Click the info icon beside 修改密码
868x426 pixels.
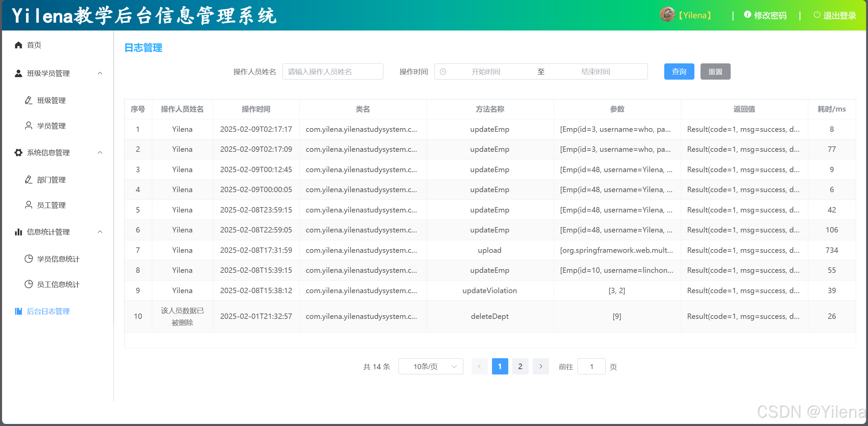coord(747,15)
